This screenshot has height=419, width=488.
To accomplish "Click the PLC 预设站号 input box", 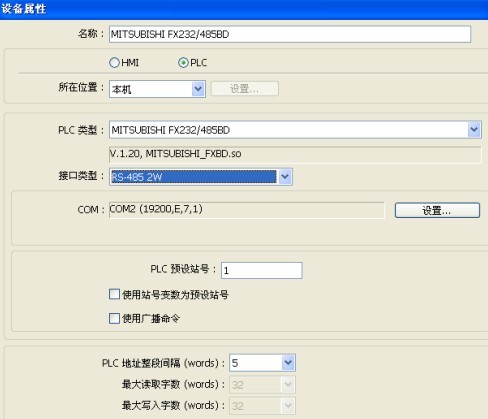I will [262, 270].
